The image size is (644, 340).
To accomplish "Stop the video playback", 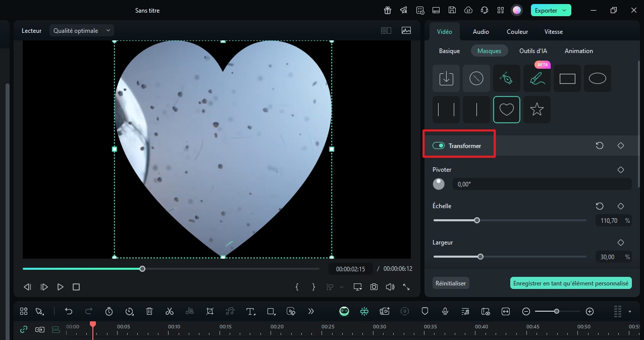I will [76, 287].
